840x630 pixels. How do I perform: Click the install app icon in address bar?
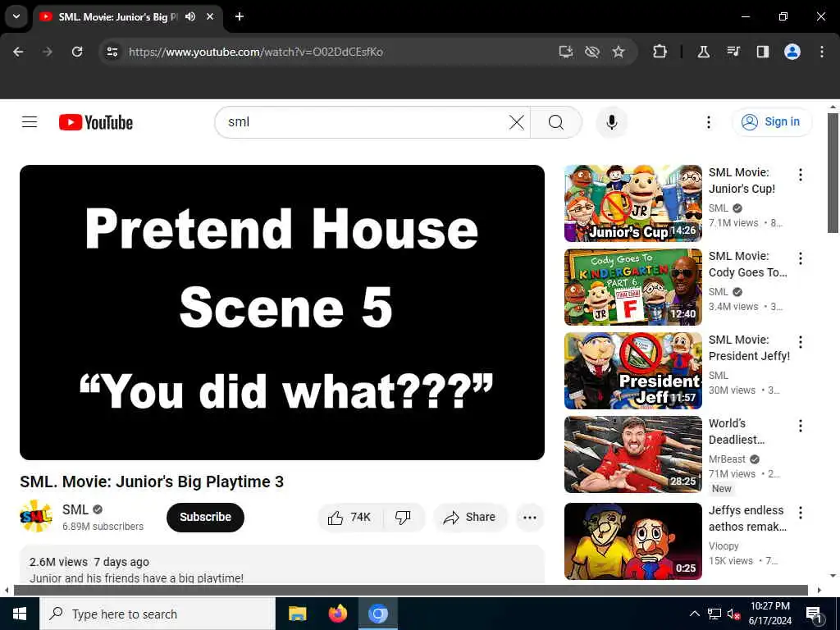coord(566,52)
